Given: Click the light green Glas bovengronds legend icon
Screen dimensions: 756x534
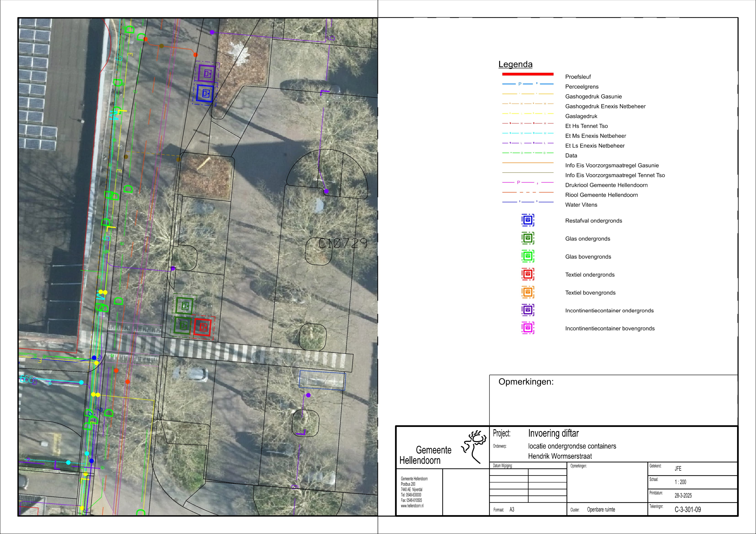Looking at the screenshot, I should tap(527, 256).
